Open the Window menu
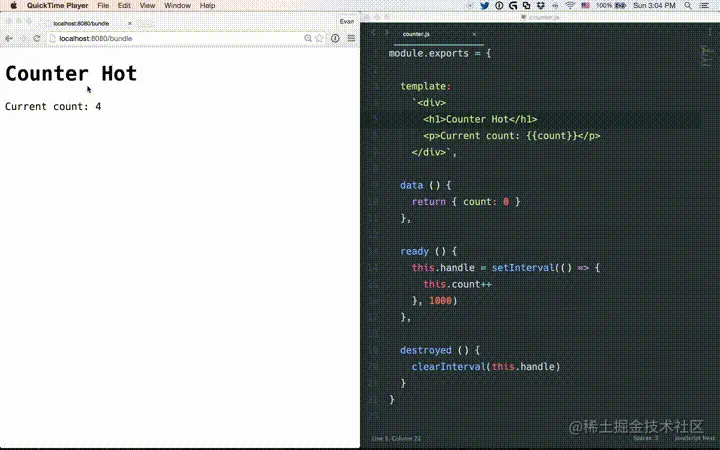The height and width of the screenshot is (450, 720). click(177, 6)
